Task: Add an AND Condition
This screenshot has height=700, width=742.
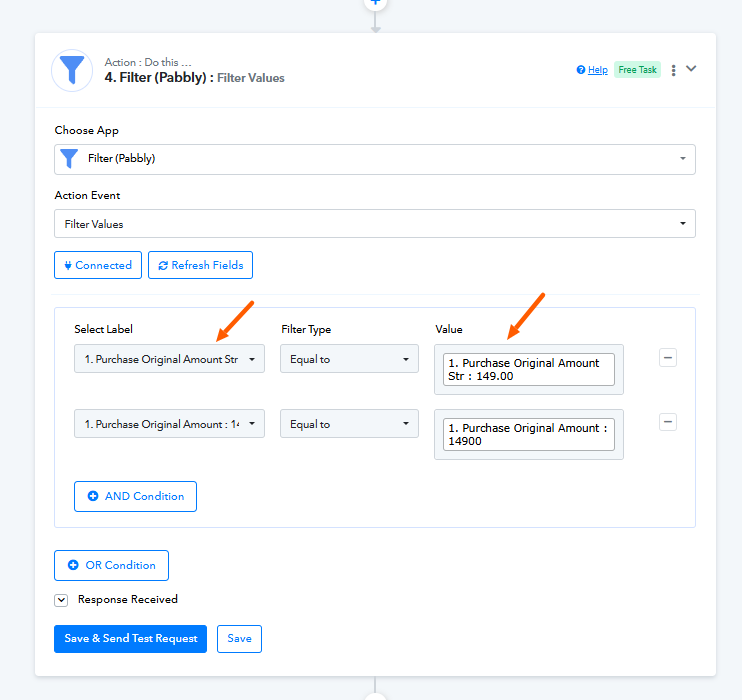Action: (135, 496)
